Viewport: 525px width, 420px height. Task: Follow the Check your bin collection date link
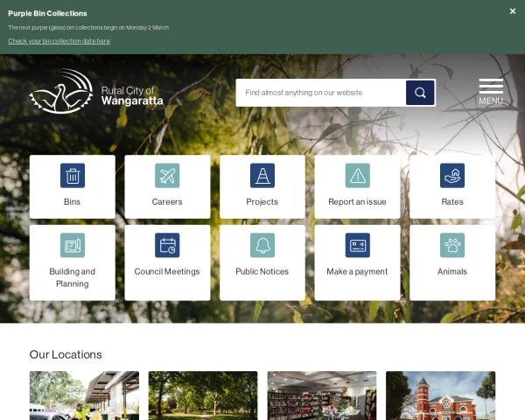click(x=59, y=41)
